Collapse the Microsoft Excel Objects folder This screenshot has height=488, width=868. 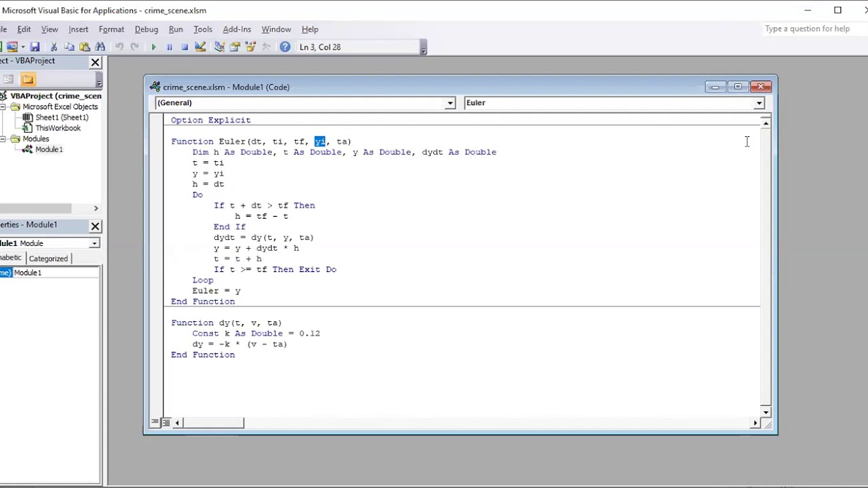(x=3, y=106)
